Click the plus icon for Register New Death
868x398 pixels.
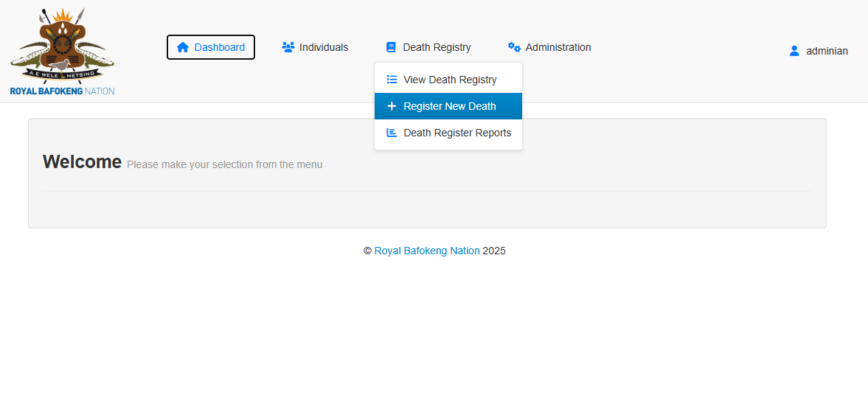pos(392,106)
